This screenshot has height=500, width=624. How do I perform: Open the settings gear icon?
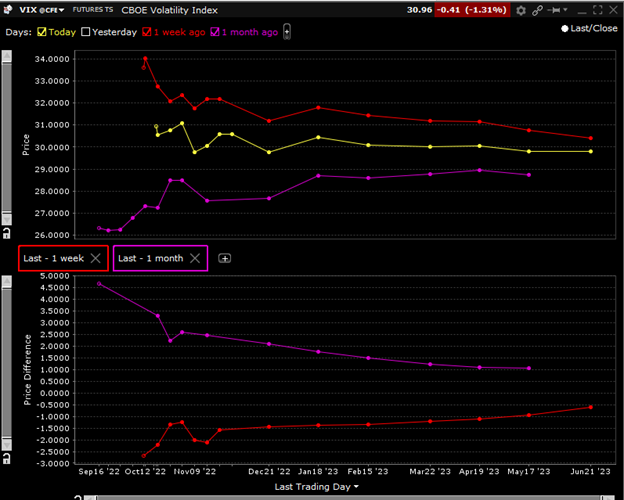[521, 10]
